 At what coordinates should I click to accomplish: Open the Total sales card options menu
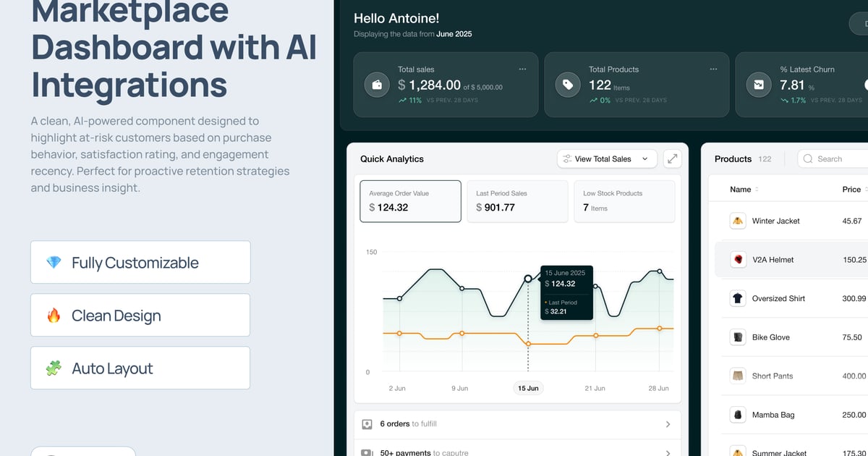pos(522,69)
